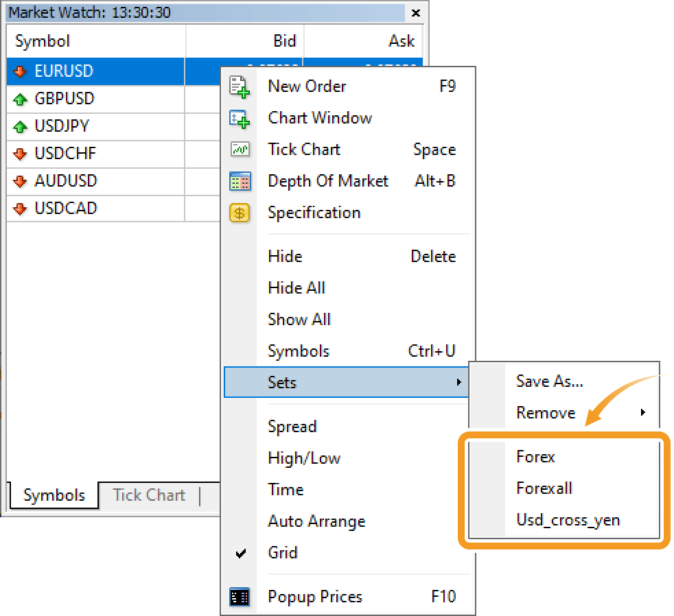Screen dimensions: 674x616
Task: Click the green up arrow beside USDJPY
Action: tap(20, 127)
